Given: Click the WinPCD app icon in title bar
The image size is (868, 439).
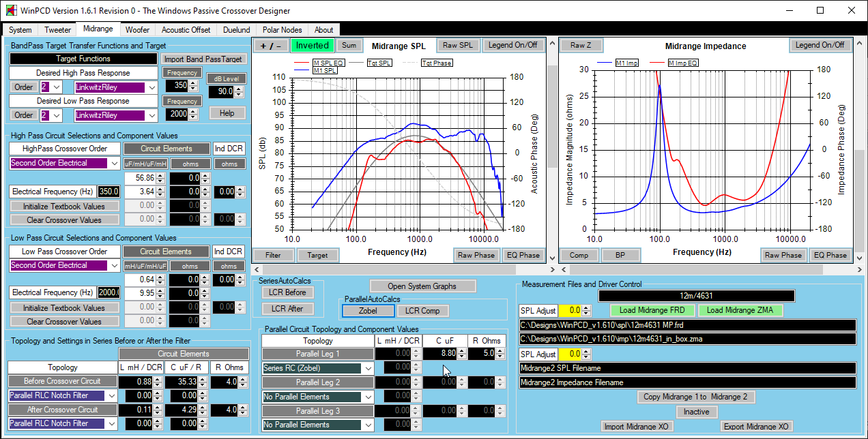Looking at the screenshot, I should [10, 11].
